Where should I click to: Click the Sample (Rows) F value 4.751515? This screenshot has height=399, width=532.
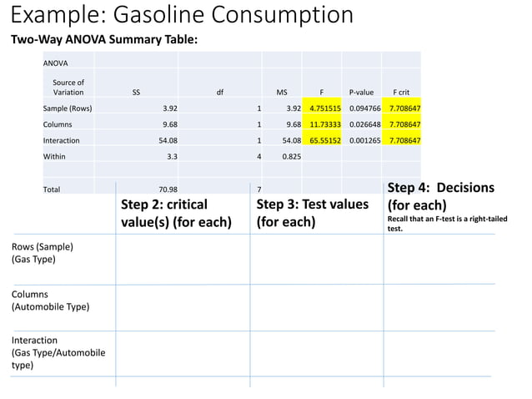(x=324, y=109)
